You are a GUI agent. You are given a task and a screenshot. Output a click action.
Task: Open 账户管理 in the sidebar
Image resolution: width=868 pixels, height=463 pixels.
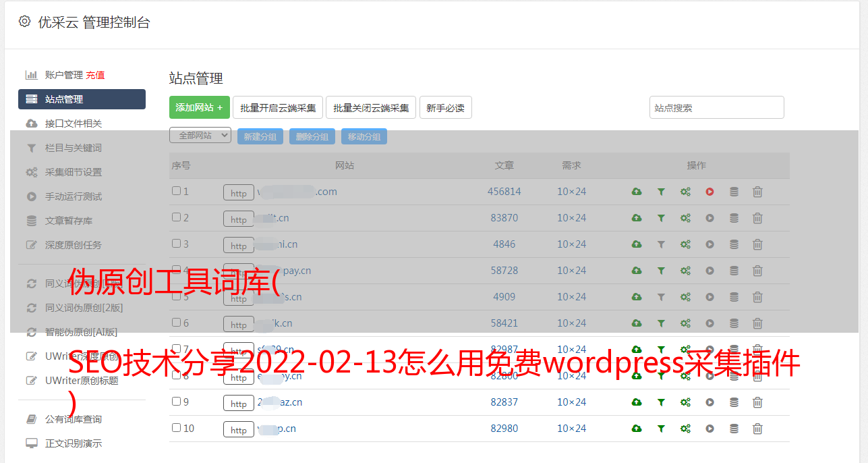point(63,75)
